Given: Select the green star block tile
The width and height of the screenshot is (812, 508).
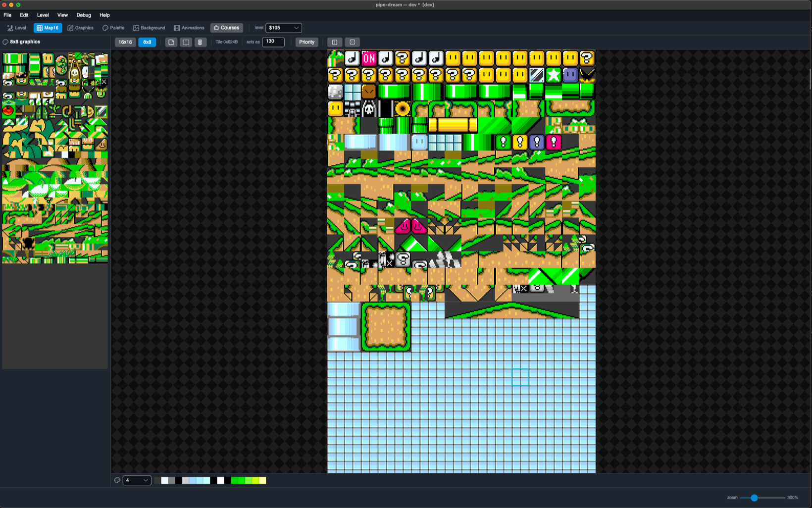Looking at the screenshot, I should tap(553, 75).
